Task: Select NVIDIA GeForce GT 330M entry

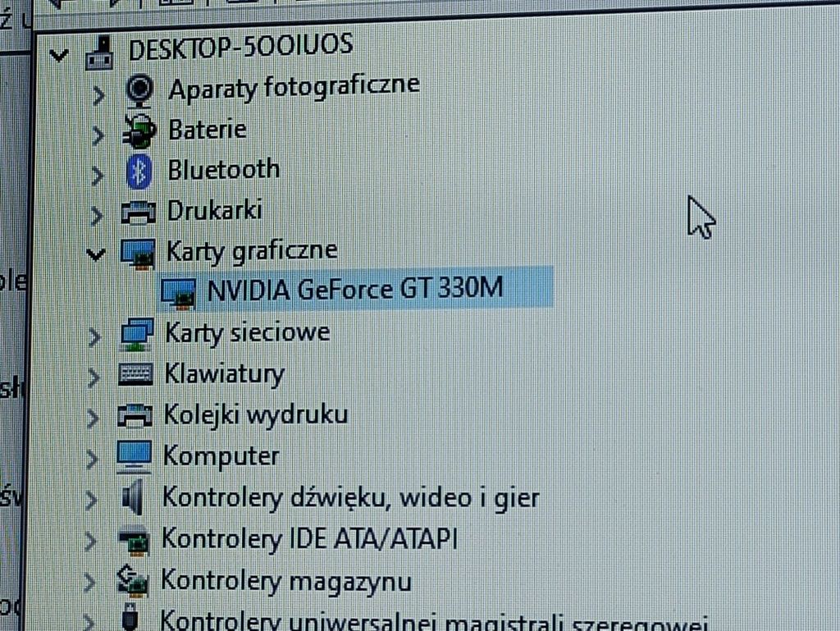Action: coord(356,289)
